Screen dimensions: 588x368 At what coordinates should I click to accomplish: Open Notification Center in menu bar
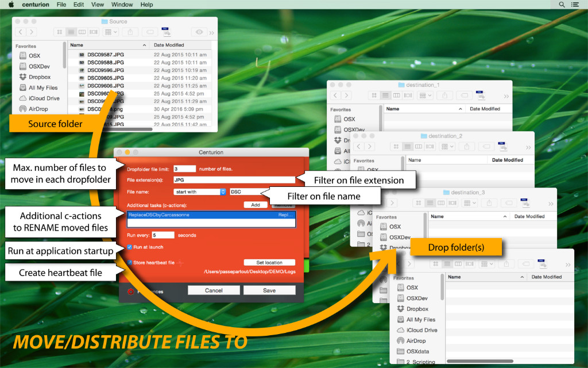tap(575, 5)
